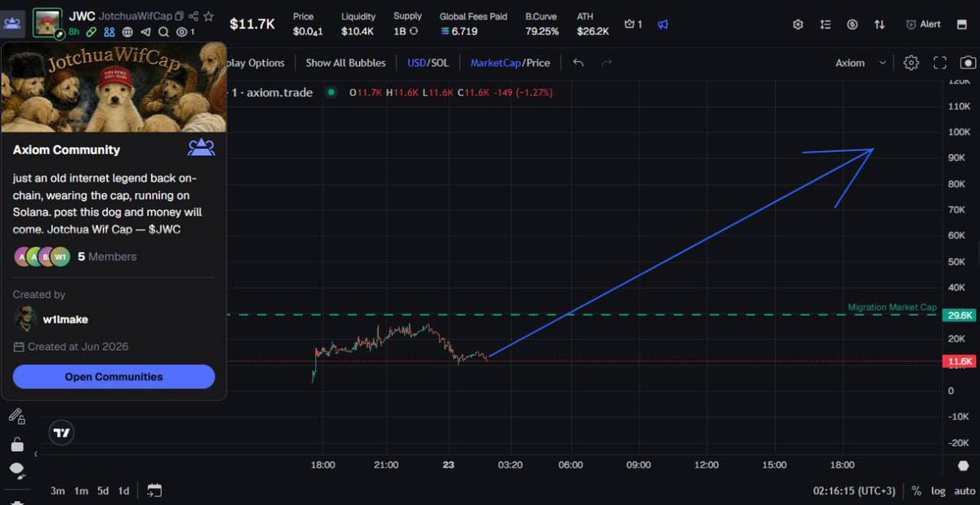Click the ATH $26.2K value

coord(593,31)
